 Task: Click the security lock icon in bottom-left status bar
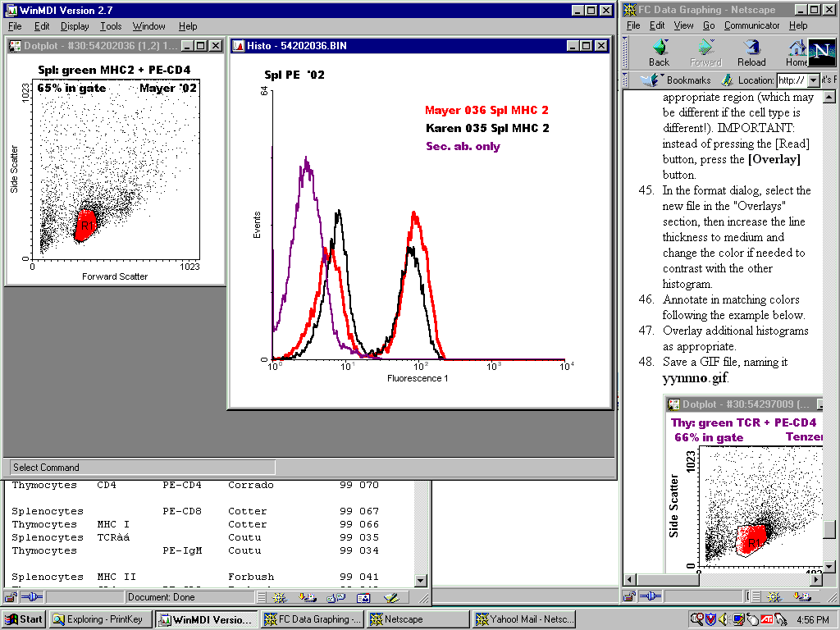click(x=11, y=598)
